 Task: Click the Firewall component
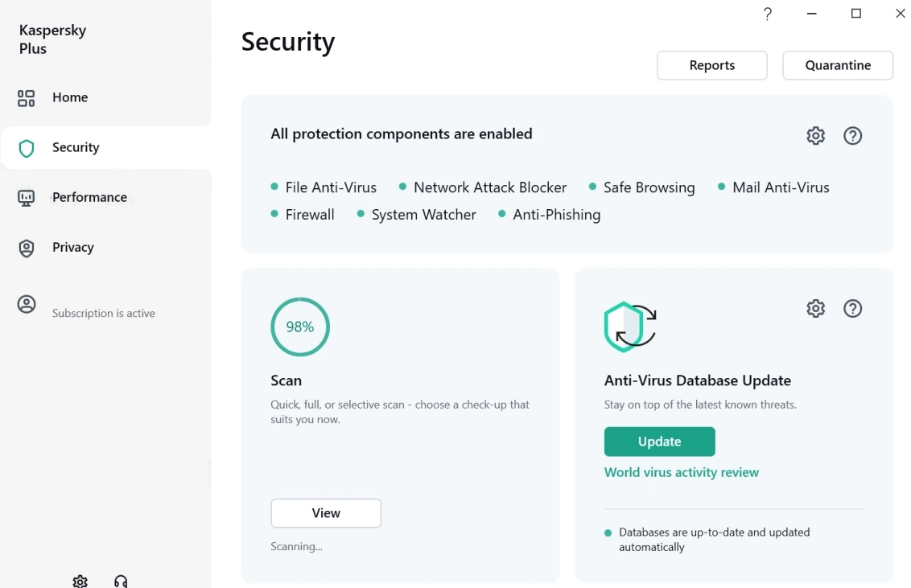(x=303, y=215)
